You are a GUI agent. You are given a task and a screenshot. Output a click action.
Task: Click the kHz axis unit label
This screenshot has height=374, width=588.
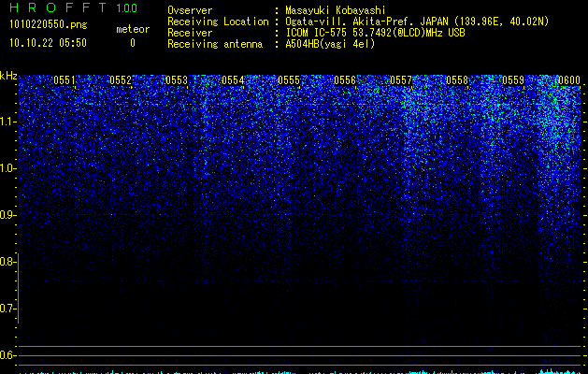pyautogui.click(x=8, y=76)
